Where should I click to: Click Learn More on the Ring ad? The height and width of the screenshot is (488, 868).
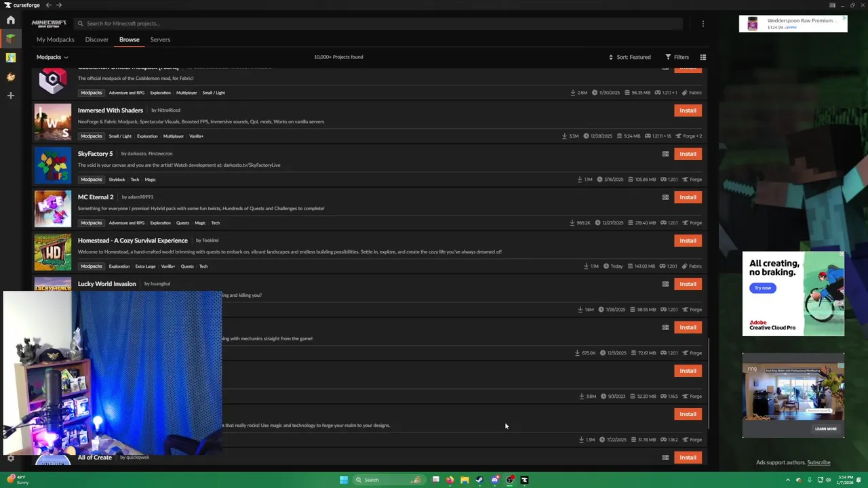pos(825,428)
